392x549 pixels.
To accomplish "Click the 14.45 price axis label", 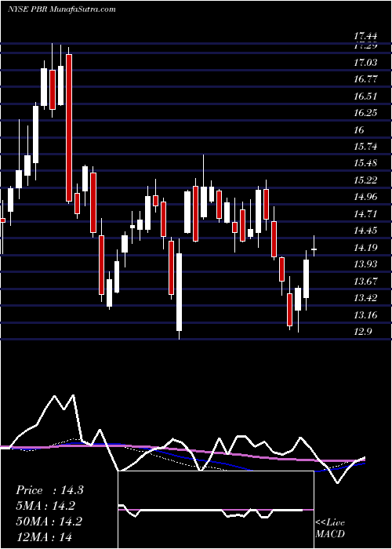I will 365,231.
